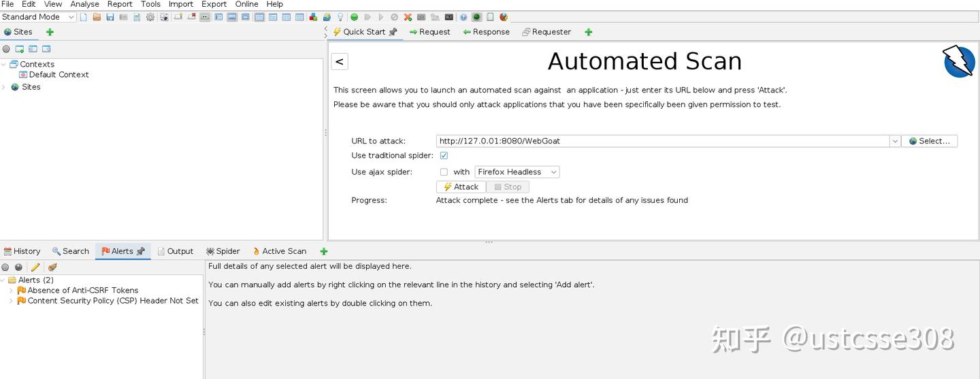
Task: Select Absence of Anti-CSRF Tokens alert row
Action: (78, 291)
